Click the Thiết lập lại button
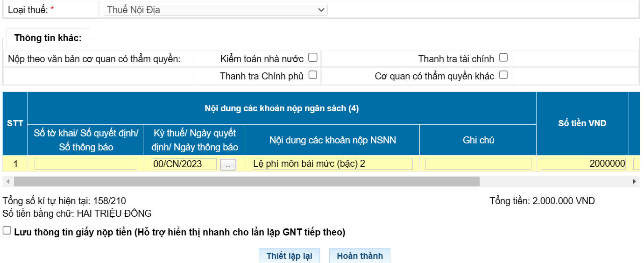Image resolution: width=644 pixels, height=263 pixels. click(290, 256)
